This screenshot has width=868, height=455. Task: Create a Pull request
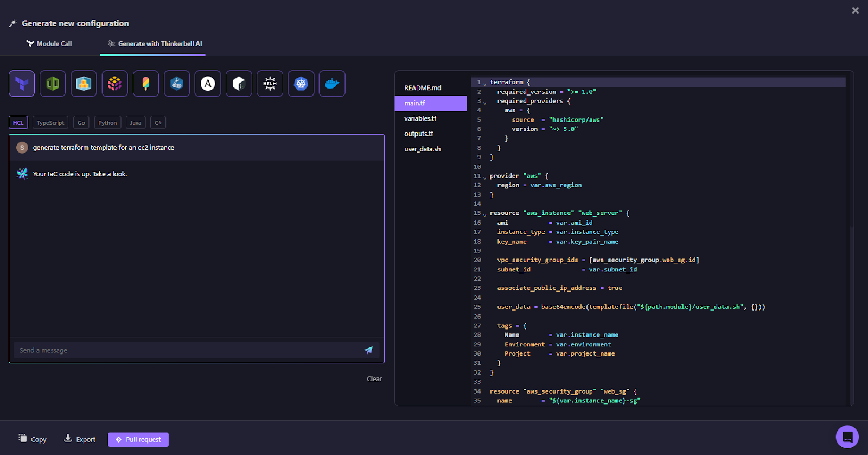tap(138, 440)
